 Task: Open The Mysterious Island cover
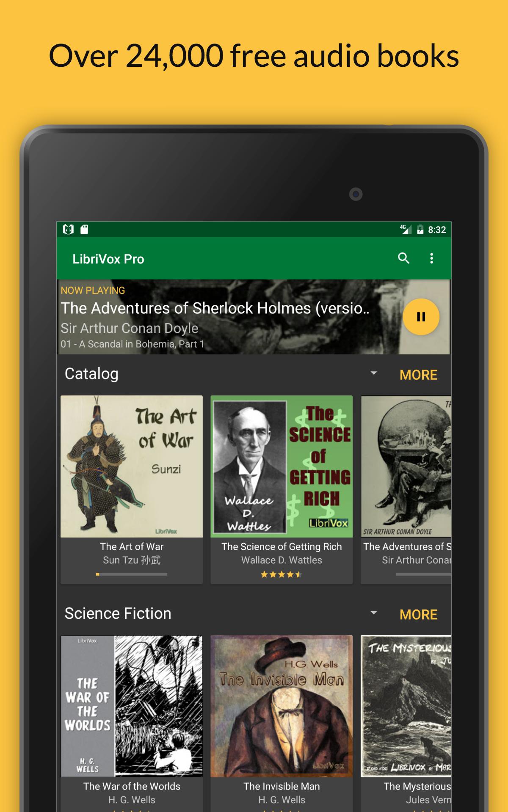click(406, 706)
